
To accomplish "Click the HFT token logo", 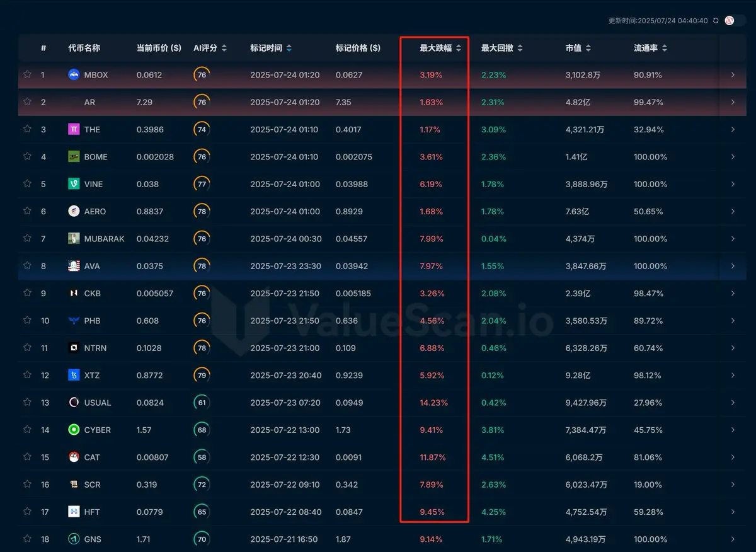I will click(x=74, y=511).
